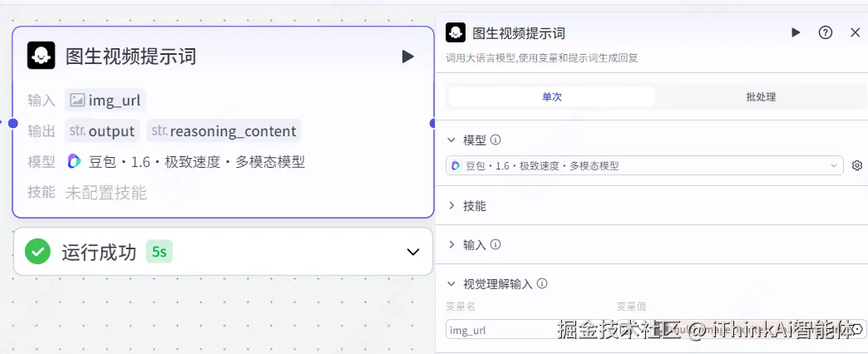Collapse the 模型 section
This screenshot has width=868, height=354.
tap(452, 140)
